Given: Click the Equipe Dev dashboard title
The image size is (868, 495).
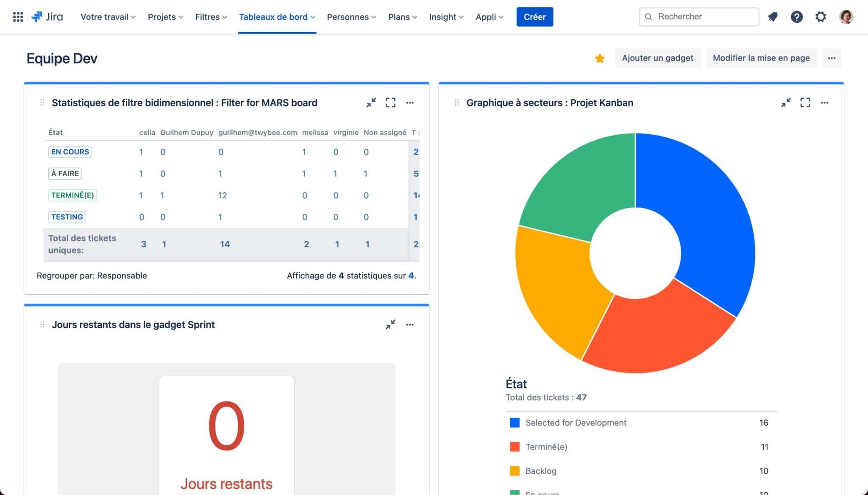Looking at the screenshot, I should tap(62, 58).
